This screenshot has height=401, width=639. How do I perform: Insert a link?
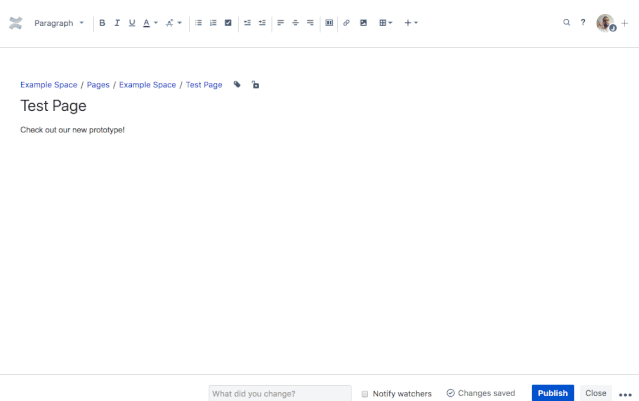click(346, 23)
